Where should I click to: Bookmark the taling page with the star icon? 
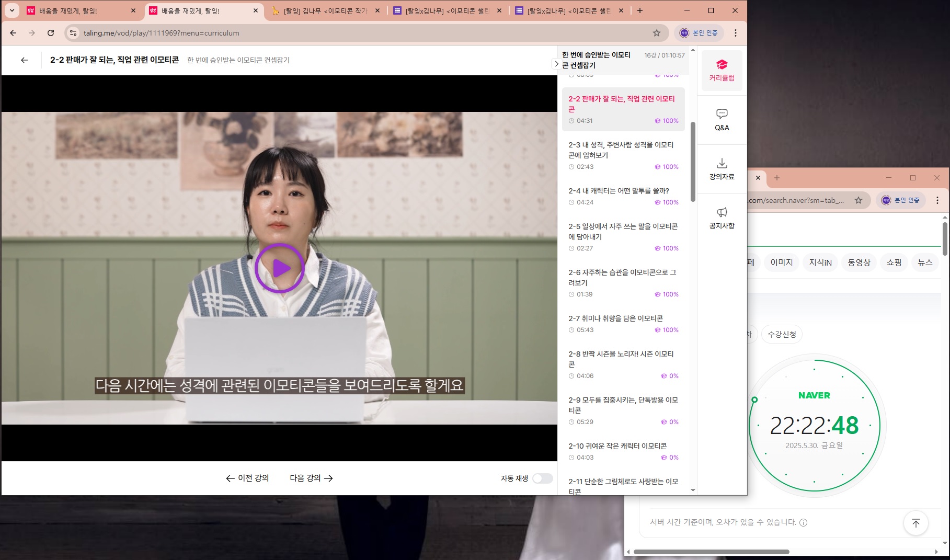(657, 33)
